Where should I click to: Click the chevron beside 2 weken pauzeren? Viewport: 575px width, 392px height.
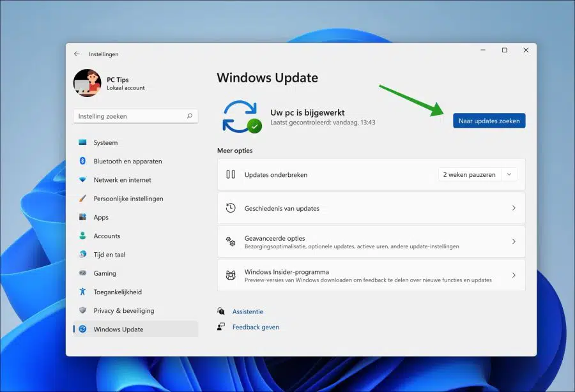tap(509, 174)
